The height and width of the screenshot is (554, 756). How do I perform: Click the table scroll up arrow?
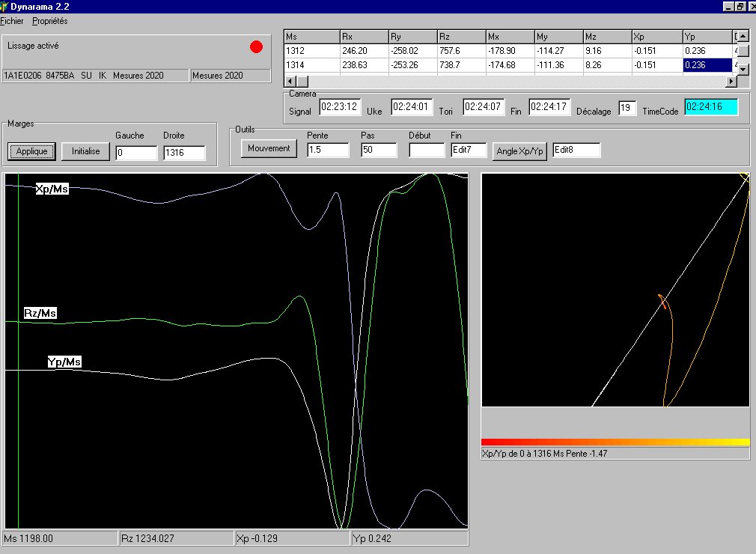pyautogui.click(x=743, y=37)
